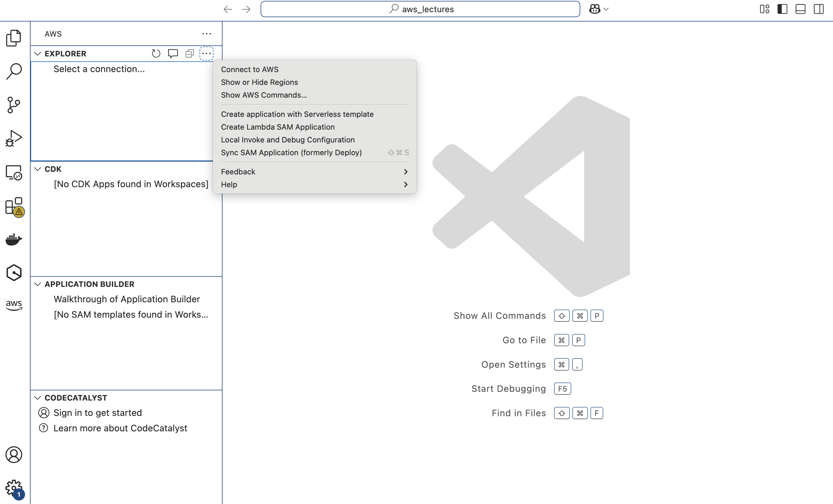
Task: Open the Customize Layout control
Action: (764, 9)
